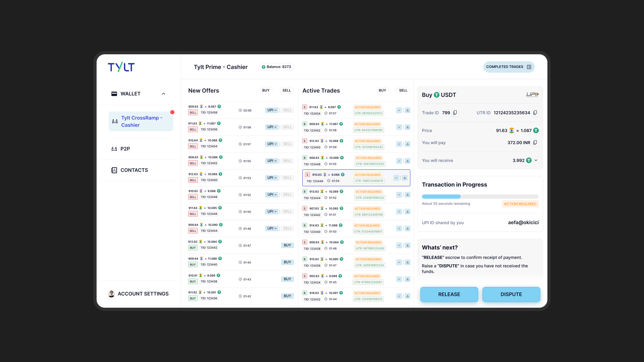Raise warning on trade TID 123438
644x362 pixels.
[x=408, y=245]
